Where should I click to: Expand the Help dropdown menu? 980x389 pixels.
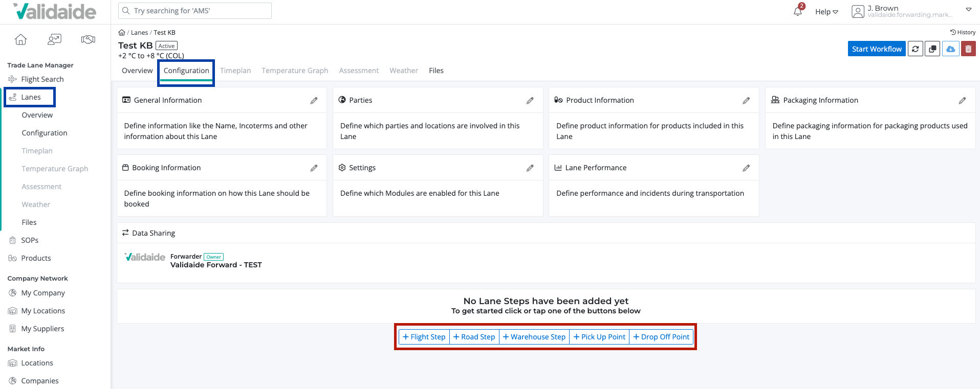[x=826, y=12]
